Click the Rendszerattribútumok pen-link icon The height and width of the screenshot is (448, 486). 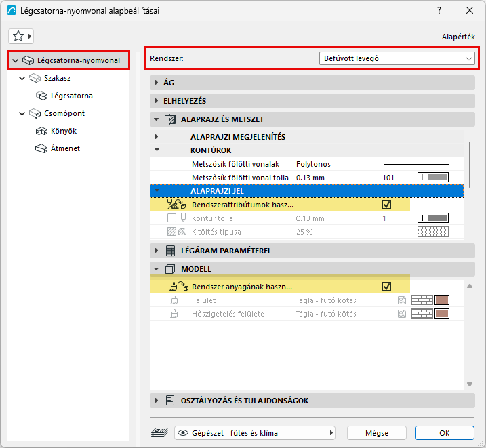click(176, 205)
